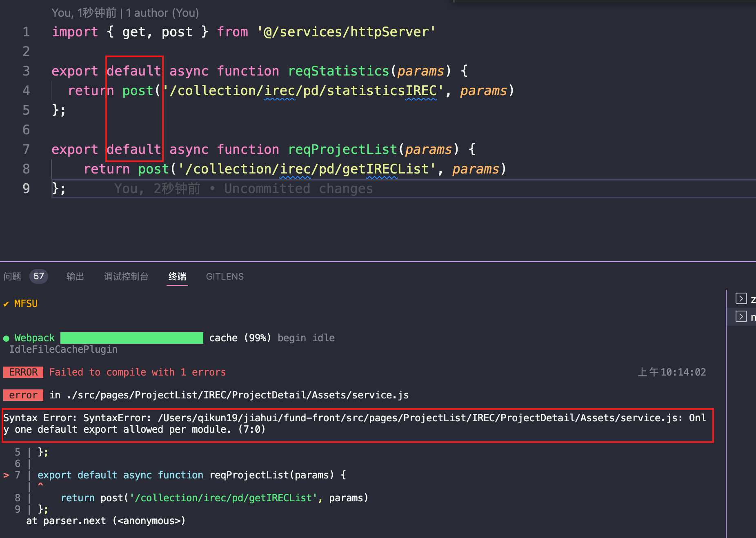
Task: Click the Webpack green progress bar
Action: [132, 338]
